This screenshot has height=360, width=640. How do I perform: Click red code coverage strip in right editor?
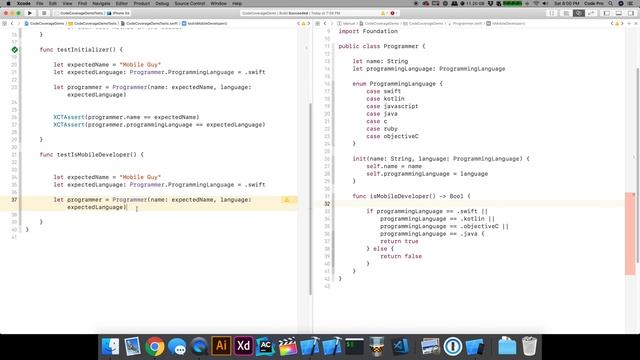(630, 233)
